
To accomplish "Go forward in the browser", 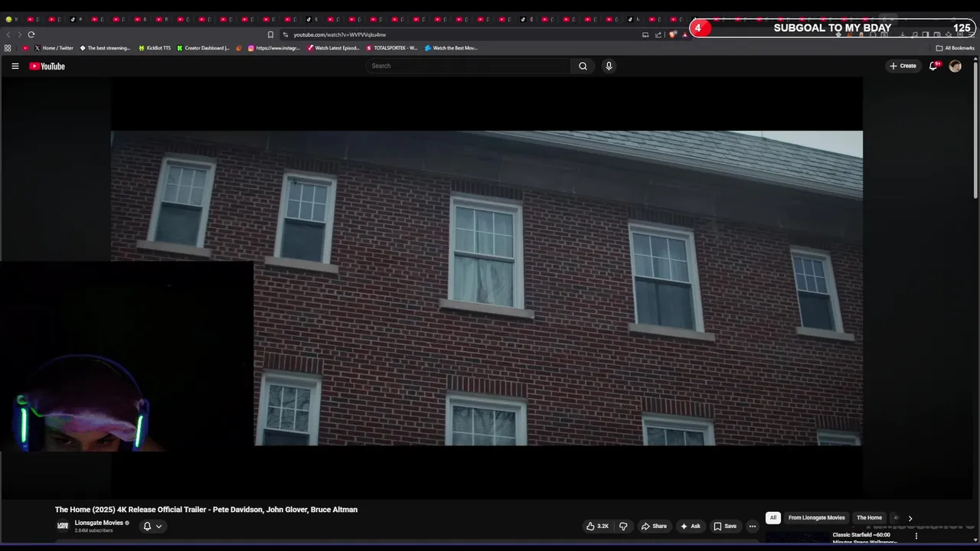I will coord(19,34).
